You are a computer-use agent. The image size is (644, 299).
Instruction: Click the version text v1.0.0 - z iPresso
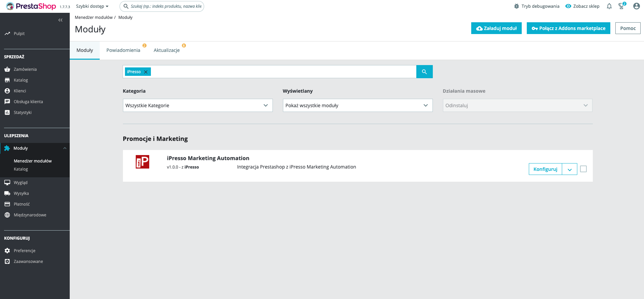(x=183, y=167)
